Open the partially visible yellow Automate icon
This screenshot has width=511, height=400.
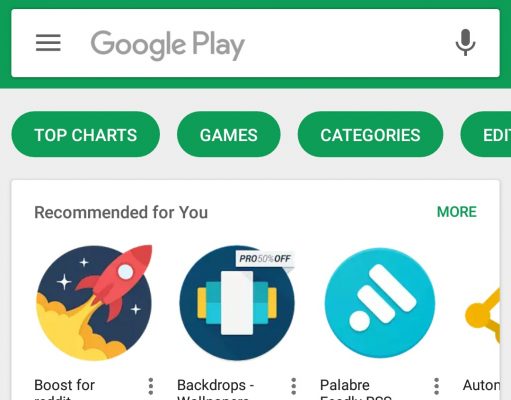[x=482, y=315]
